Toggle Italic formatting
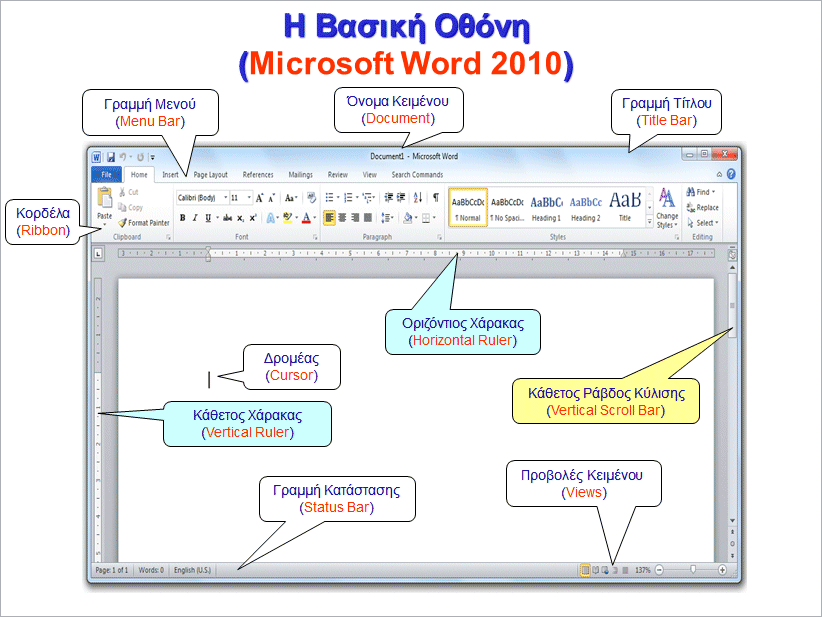 (195, 218)
